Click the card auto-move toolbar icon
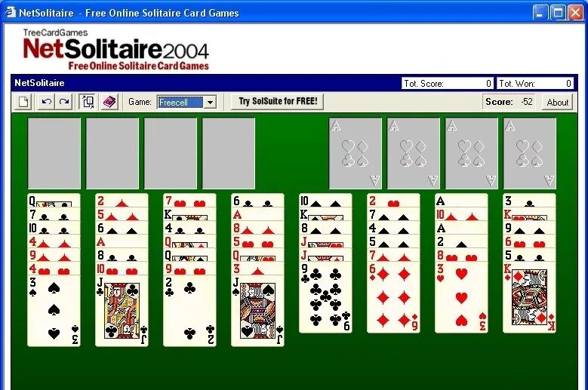Screen dimensions: 588x390 tap(88, 102)
